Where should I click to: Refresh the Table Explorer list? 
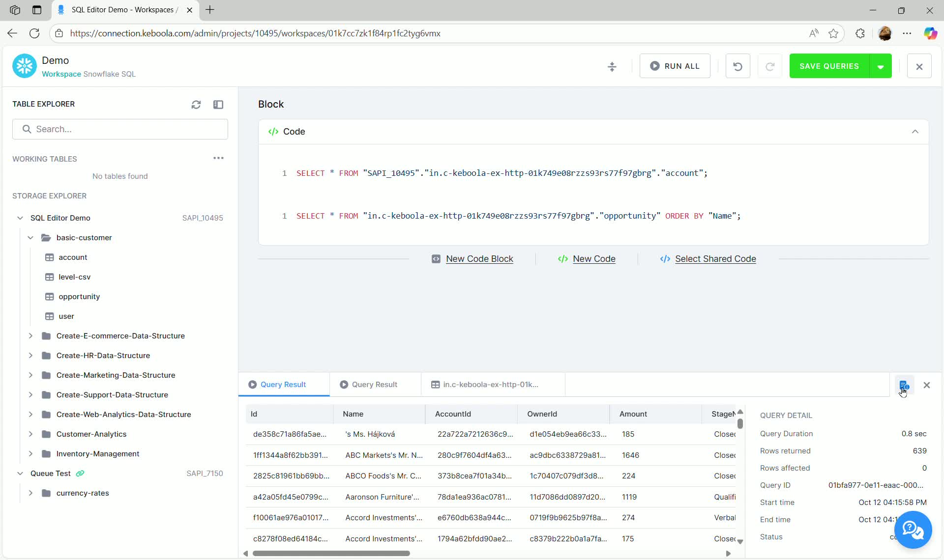pyautogui.click(x=196, y=105)
